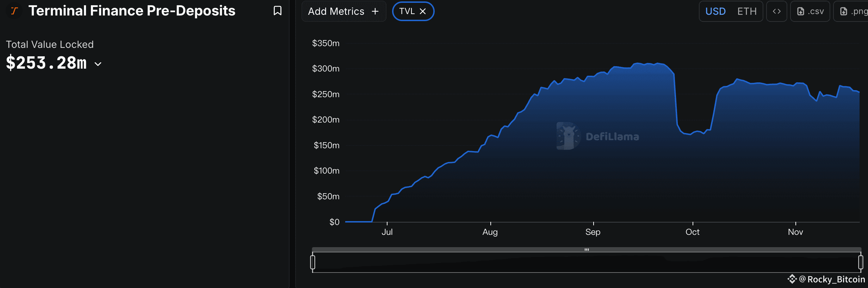
Task: Click the right range slider handle
Action: (x=861, y=262)
